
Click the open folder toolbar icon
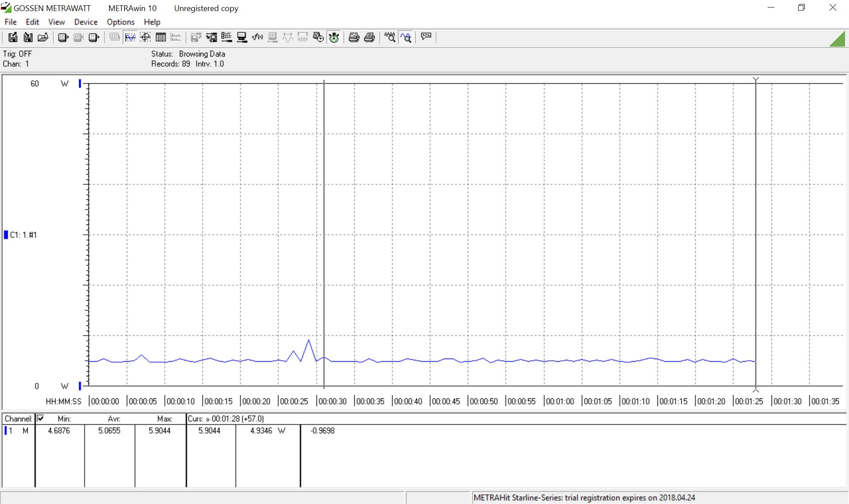click(43, 38)
